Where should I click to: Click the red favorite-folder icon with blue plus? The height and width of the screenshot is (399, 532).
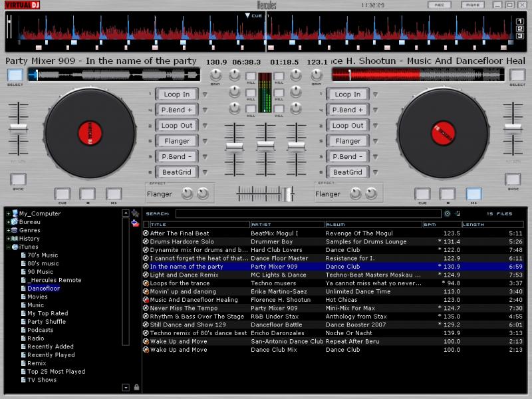point(135,223)
